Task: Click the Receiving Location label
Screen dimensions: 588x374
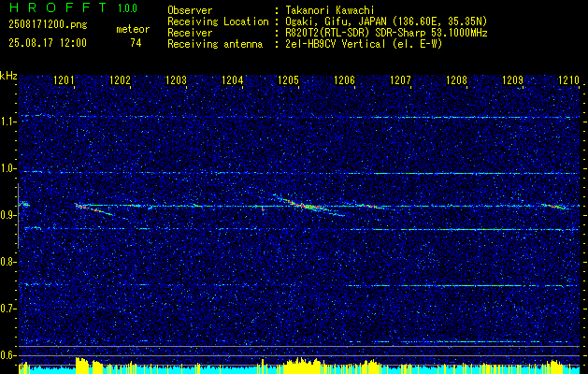Action: [x=218, y=22]
